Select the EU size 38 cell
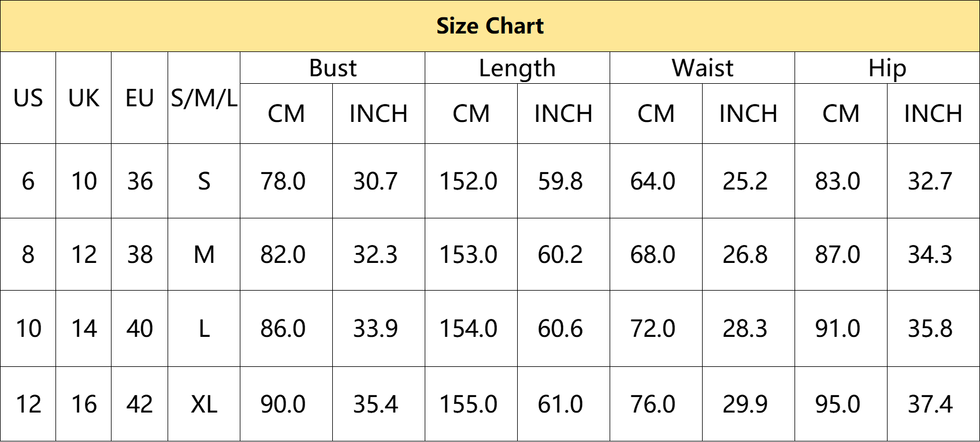This screenshot has width=980, height=442. click(x=140, y=254)
